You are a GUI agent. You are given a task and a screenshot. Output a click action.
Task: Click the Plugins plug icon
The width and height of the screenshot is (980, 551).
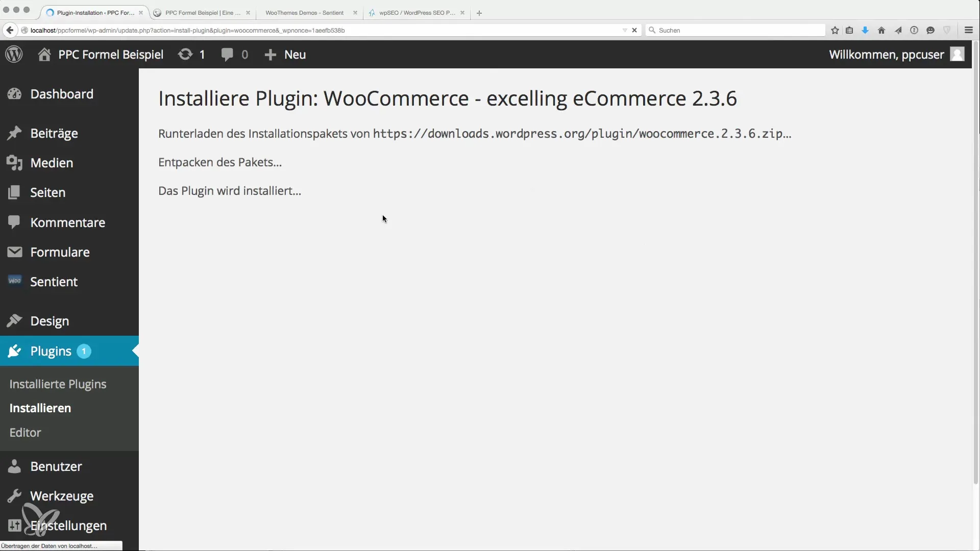[x=14, y=351]
